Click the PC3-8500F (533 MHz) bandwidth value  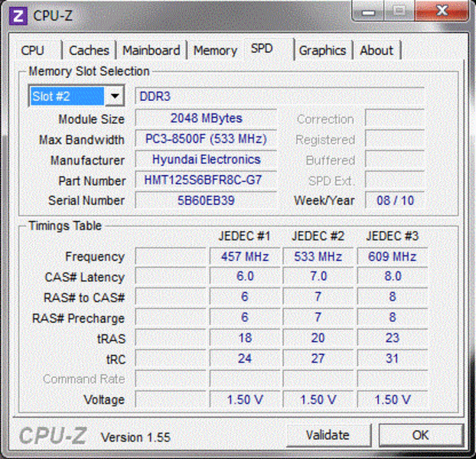coord(206,139)
